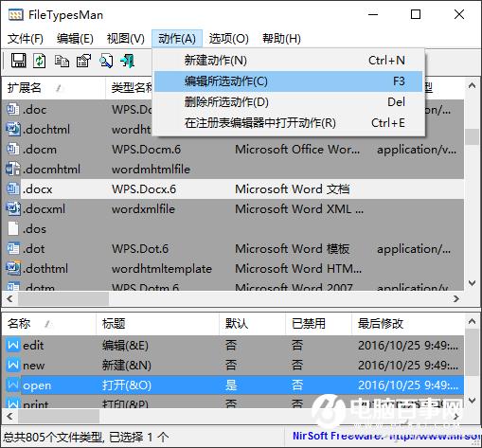Screen dimensions: 482x448
Task: Open the 帮助(H) menu
Action: click(281, 39)
